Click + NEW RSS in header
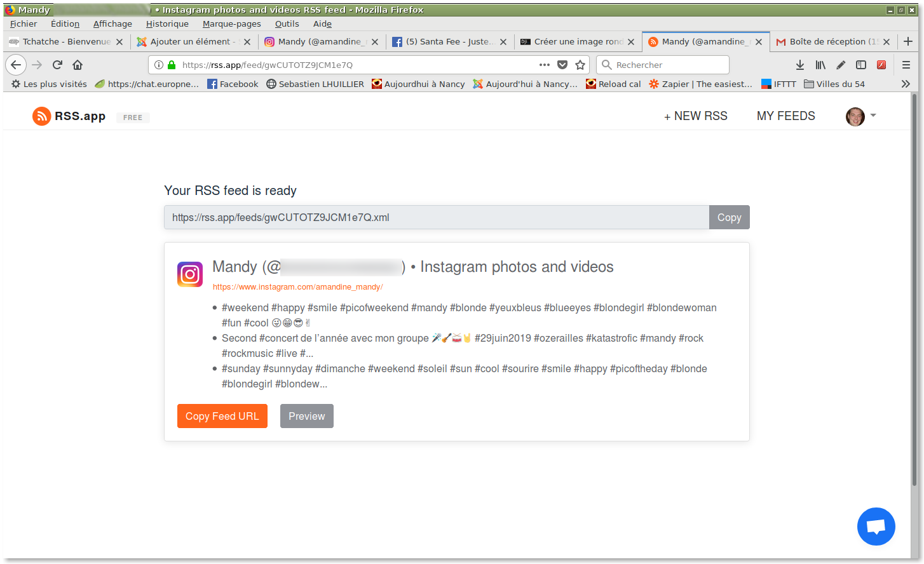 [x=695, y=116]
